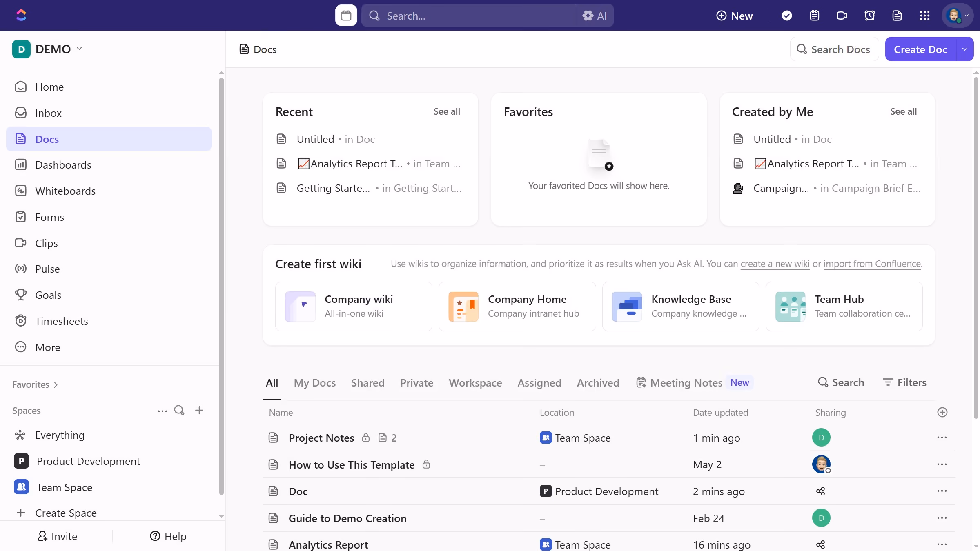980x551 pixels.
Task: Switch to the Archived tab
Action: (x=598, y=383)
